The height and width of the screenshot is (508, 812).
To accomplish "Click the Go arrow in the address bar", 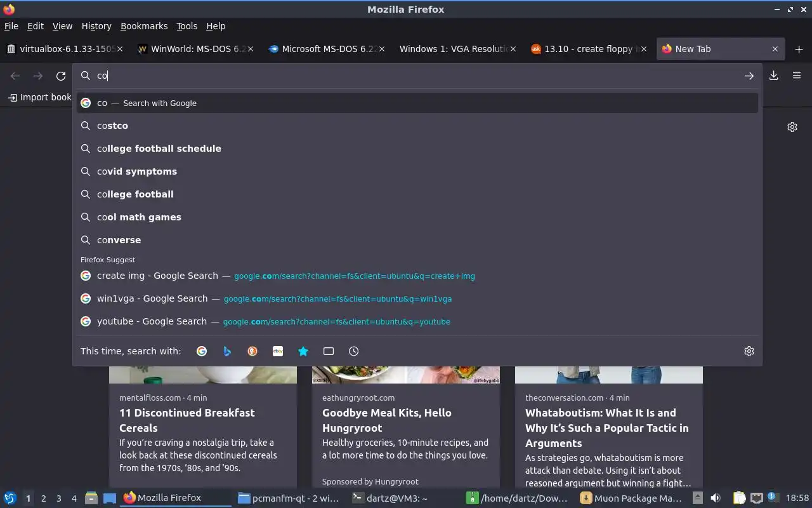I will coord(749,76).
